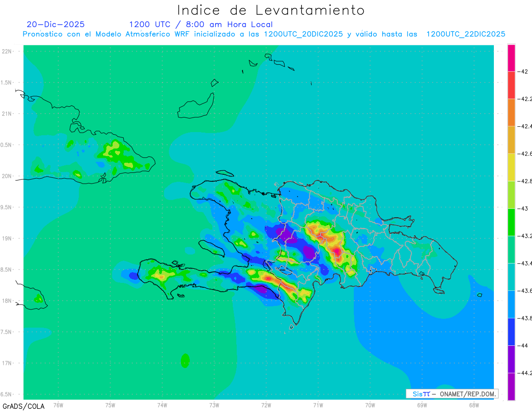
Task: Click the legend value '-42.8'
Action: click(x=525, y=181)
